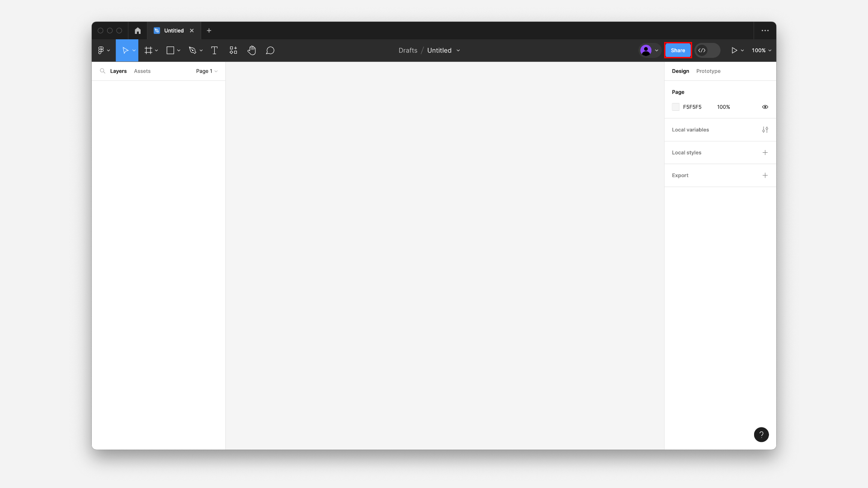Expand the main menu chevron
The image size is (868, 488).
coord(108,51)
